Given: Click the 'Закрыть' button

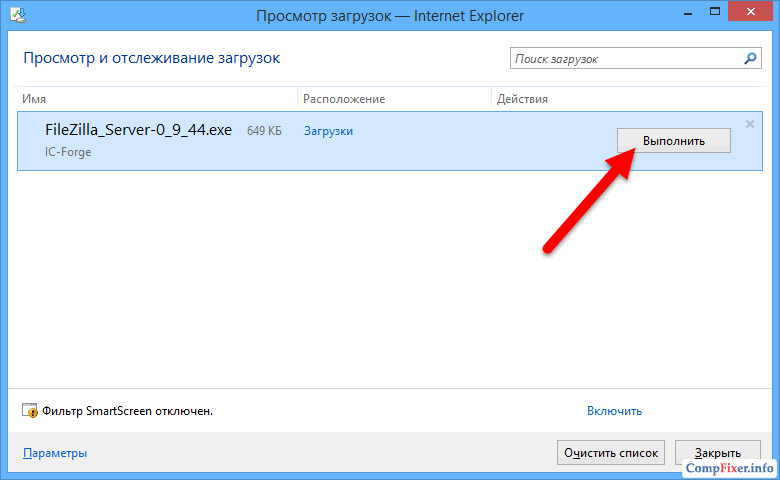Looking at the screenshot, I should pyautogui.click(x=717, y=453).
